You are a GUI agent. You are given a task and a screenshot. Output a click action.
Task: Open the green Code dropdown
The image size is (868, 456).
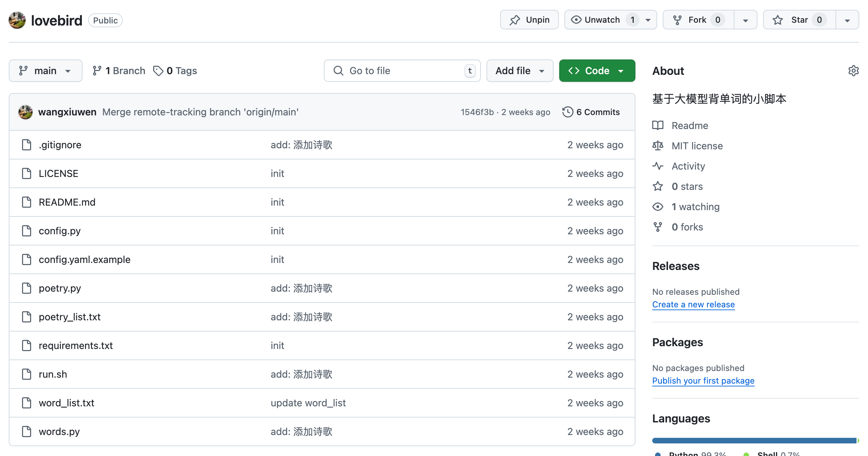pyautogui.click(x=597, y=71)
